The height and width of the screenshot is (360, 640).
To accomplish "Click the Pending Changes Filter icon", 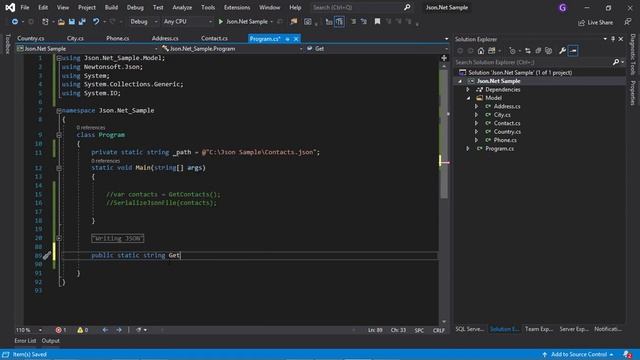I will [512, 51].
